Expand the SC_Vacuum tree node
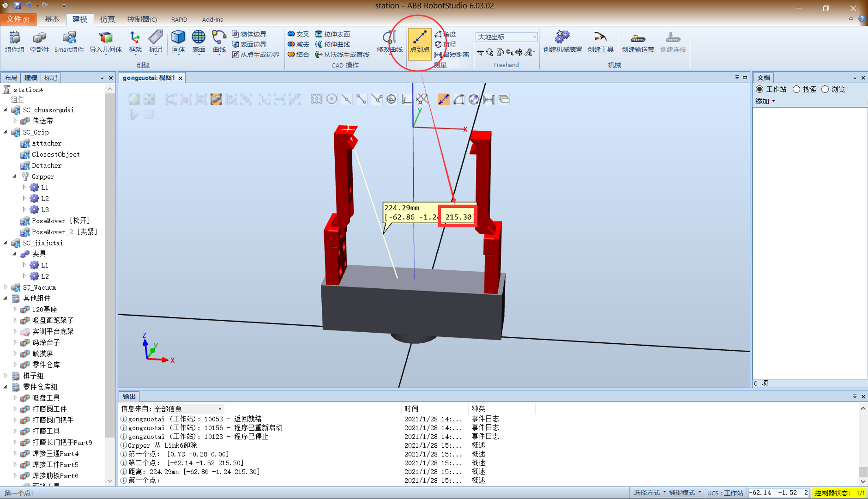This screenshot has height=499, width=868. point(6,287)
